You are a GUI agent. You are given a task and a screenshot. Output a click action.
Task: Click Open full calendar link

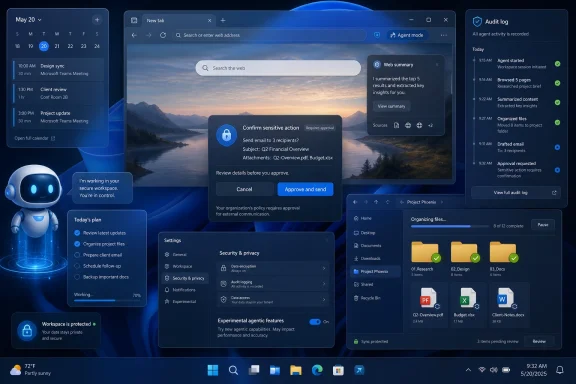[x=35, y=139]
